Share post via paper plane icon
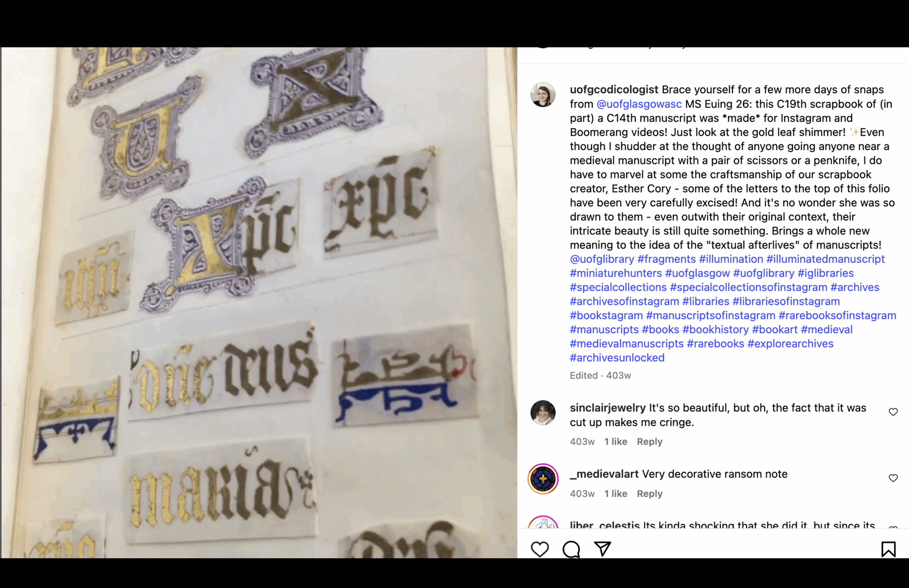This screenshot has height=588, width=909. [602, 549]
